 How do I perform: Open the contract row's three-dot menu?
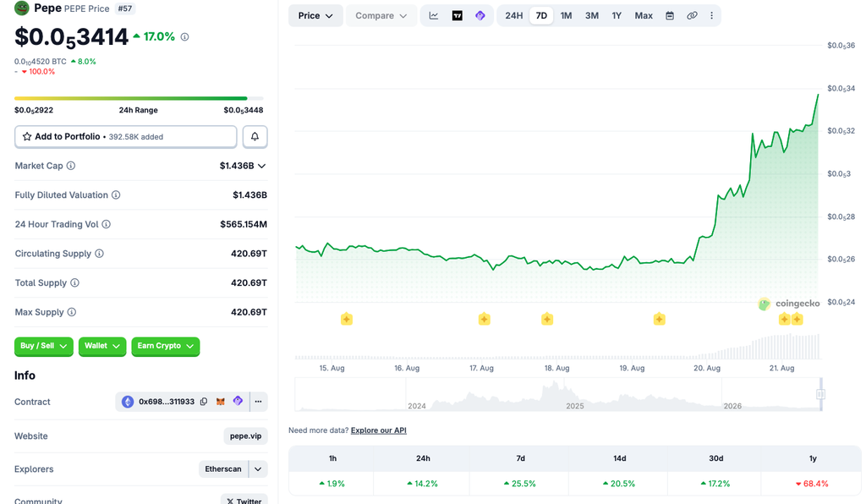coord(259,402)
